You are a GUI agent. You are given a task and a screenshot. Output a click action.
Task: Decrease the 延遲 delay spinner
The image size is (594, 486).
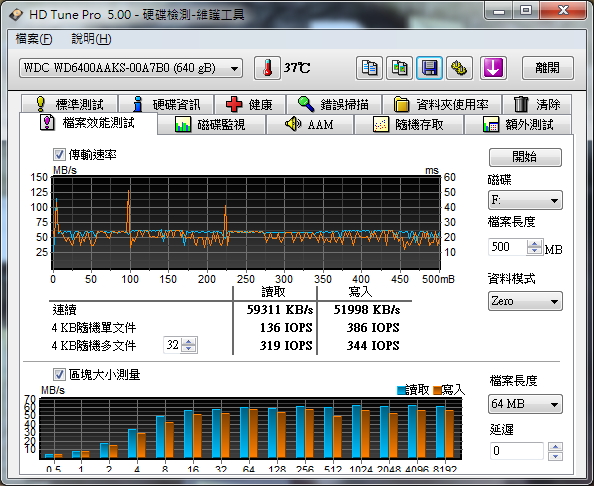pos(555,456)
